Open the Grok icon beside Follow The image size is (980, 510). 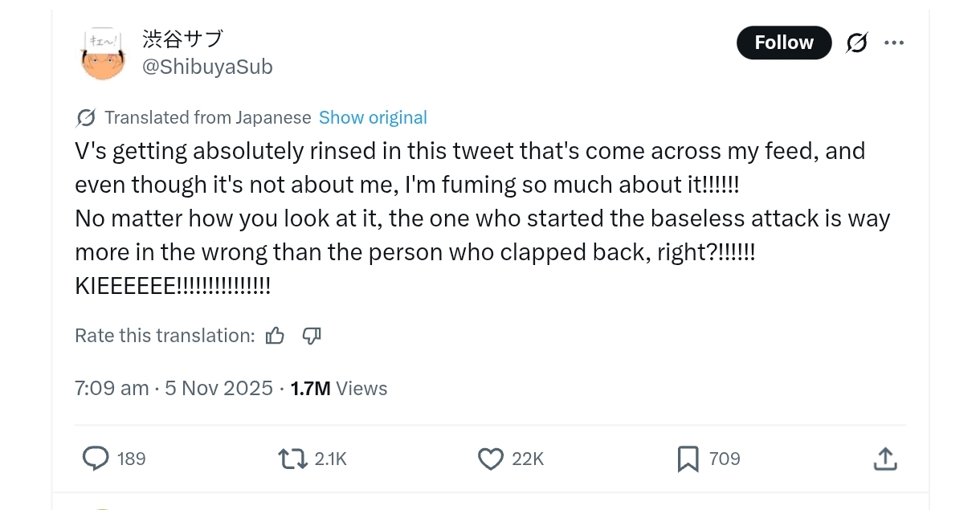(x=857, y=43)
